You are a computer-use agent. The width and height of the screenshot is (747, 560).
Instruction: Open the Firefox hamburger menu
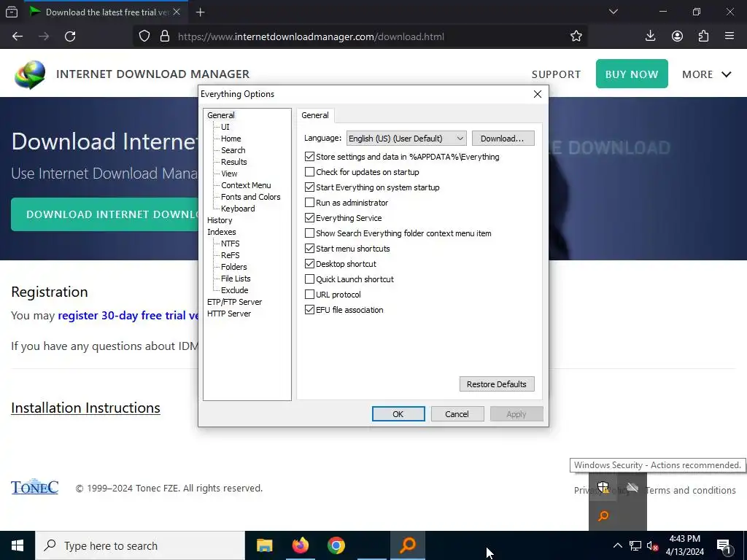(729, 36)
